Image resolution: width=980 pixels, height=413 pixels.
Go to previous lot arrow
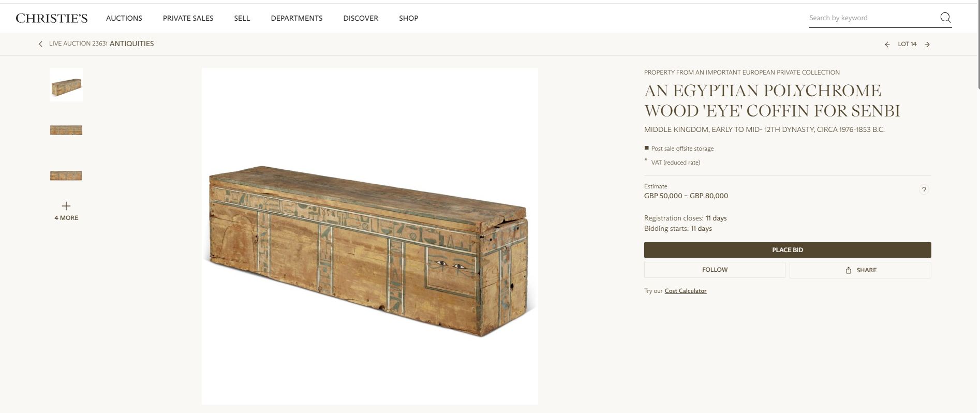pos(887,45)
